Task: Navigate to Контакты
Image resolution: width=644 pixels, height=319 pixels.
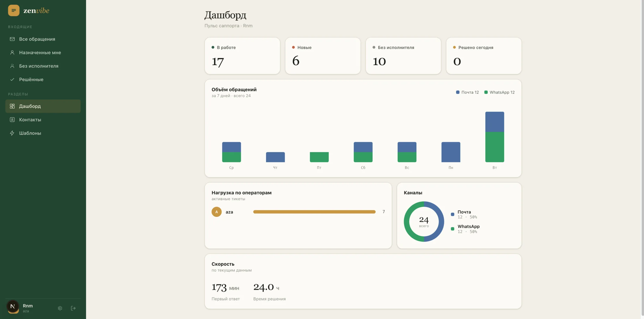Action: click(x=43, y=120)
